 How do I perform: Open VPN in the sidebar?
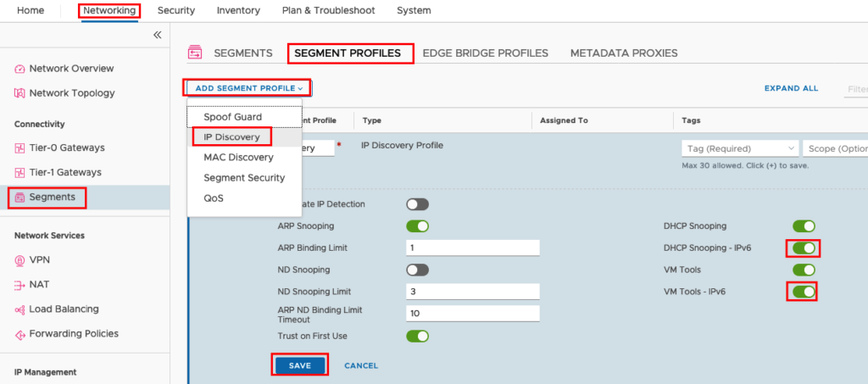[x=39, y=259]
